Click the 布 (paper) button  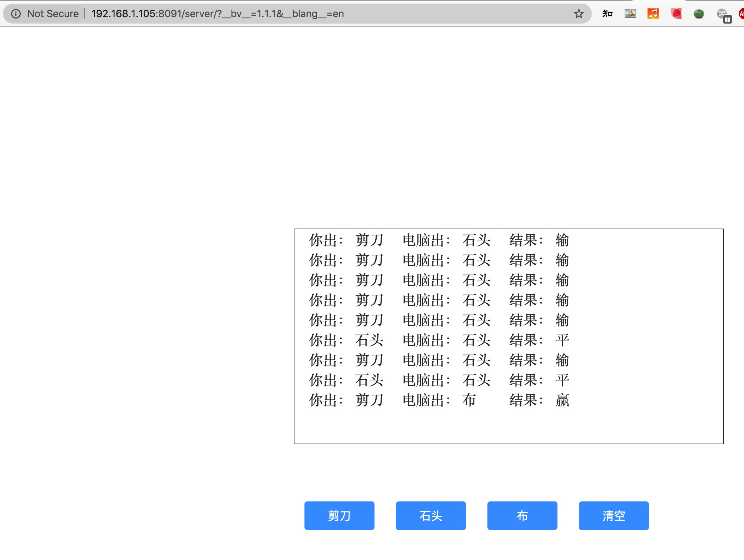tap(522, 515)
